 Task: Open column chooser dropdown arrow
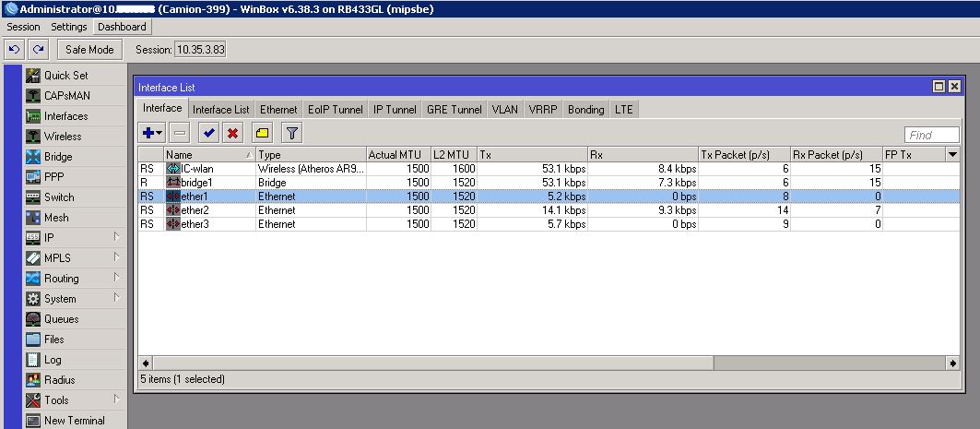952,154
